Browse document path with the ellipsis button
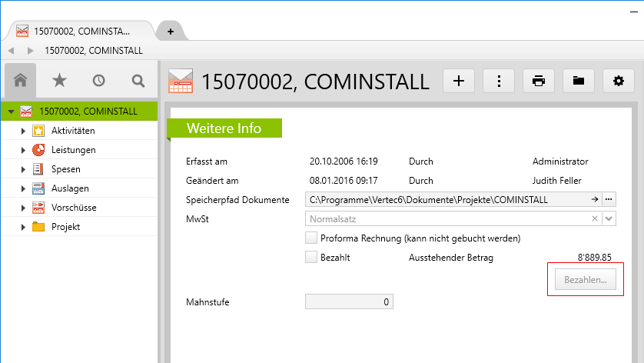This screenshot has width=644, height=363. [609, 200]
